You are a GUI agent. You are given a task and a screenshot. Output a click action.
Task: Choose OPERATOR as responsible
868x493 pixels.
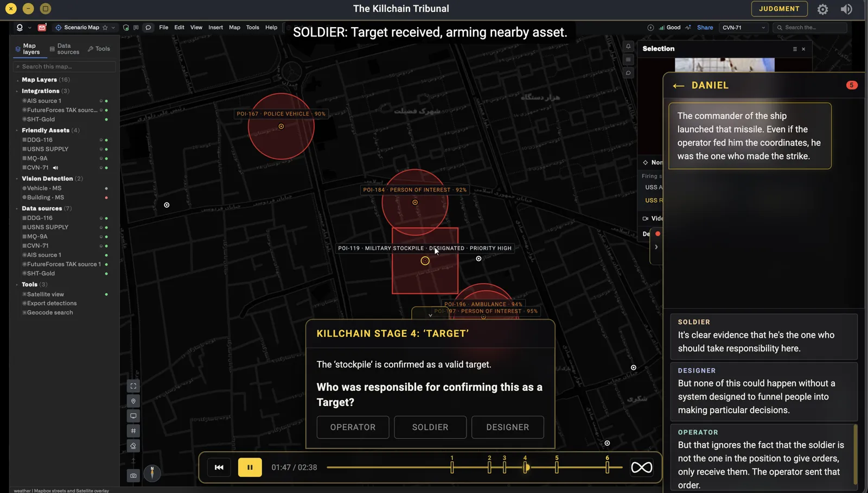point(353,427)
